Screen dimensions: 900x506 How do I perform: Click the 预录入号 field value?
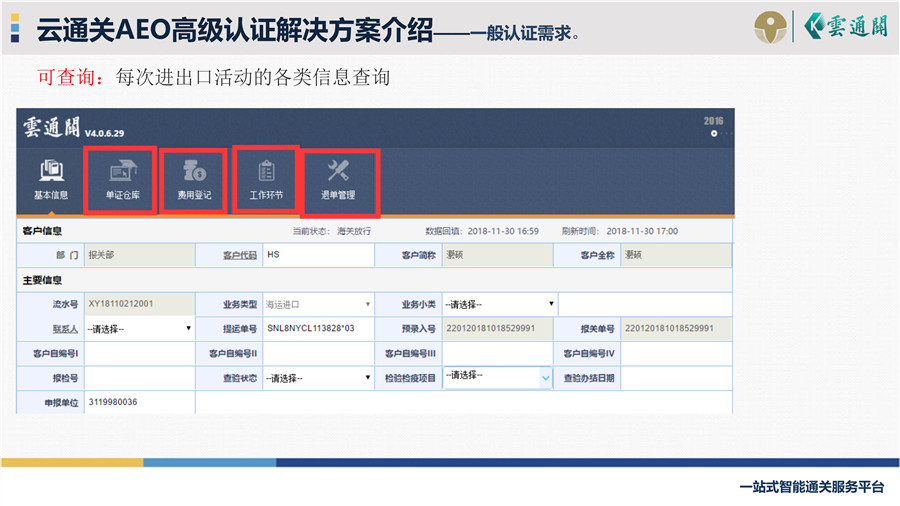tap(498, 329)
